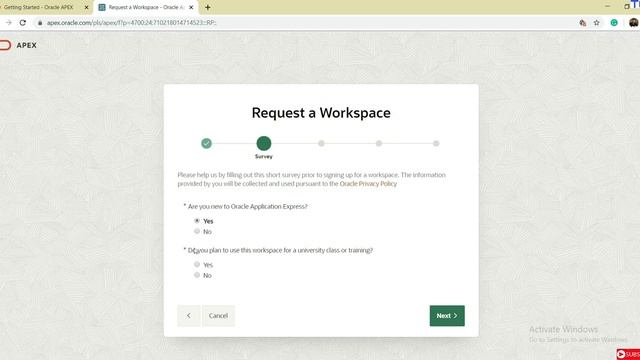This screenshot has width=640, height=360.
Task: Select Request a Workspace browser tab
Action: pos(146,7)
